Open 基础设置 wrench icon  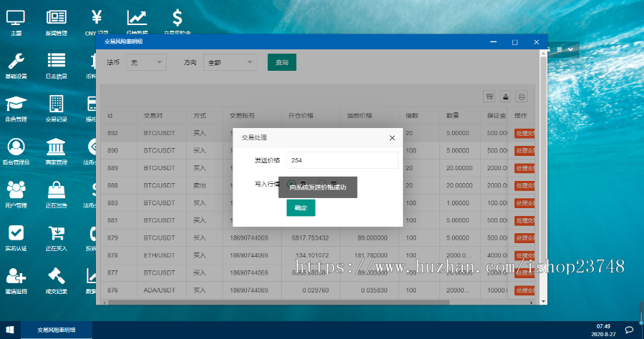point(16,66)
